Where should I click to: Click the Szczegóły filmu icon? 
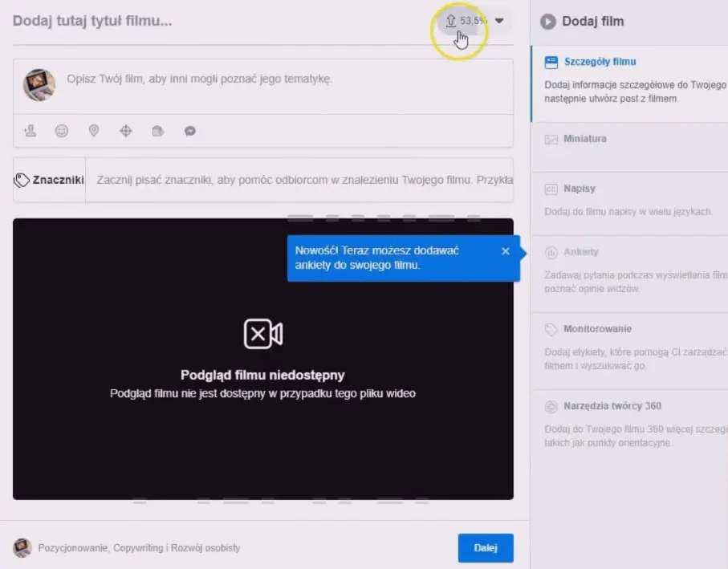(551, 62)
